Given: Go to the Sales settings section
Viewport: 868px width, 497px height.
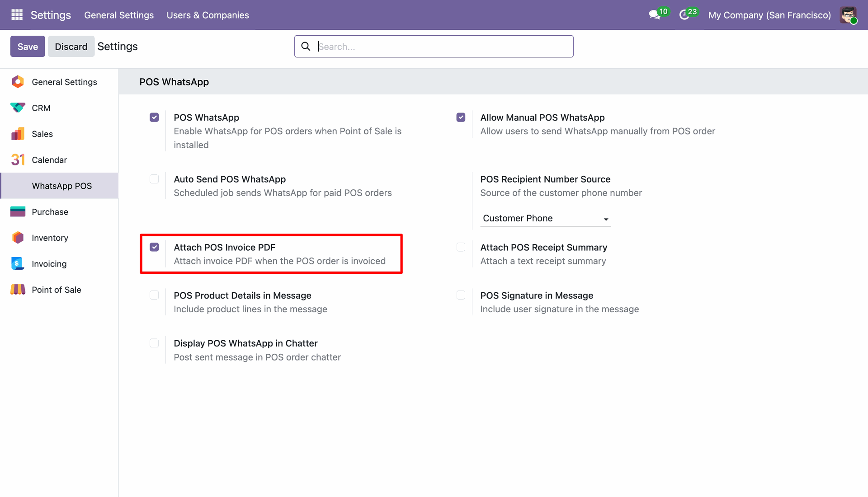Looking at the screenshot, I should pos(59,134).
